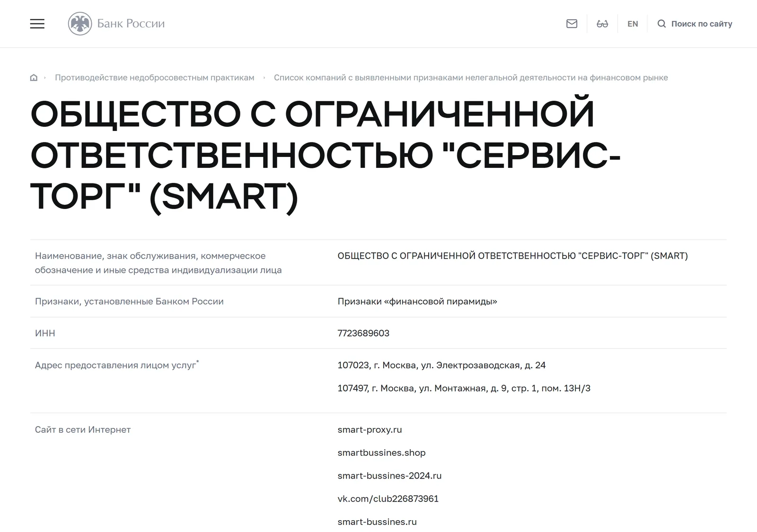This screenshot has width=757, height=532.
Task: Click 'Адрес предоставления лицом услуг' label
Action: pos(117,365)
